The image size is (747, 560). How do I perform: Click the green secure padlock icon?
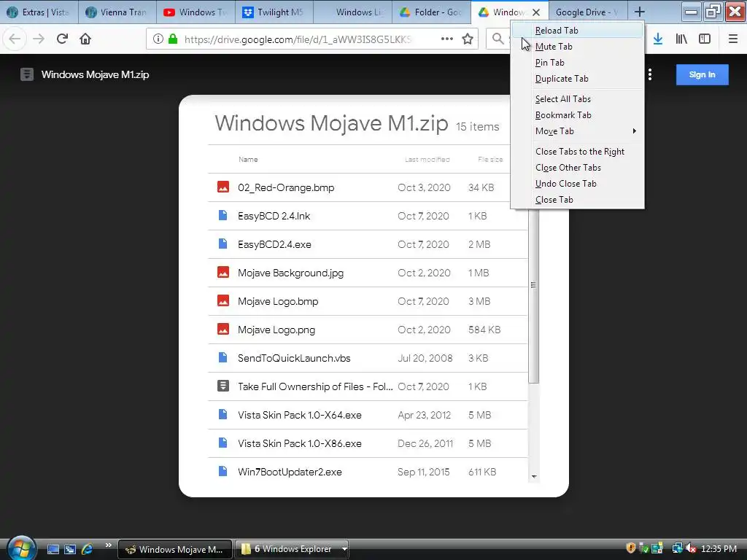(x=173, y=39)
